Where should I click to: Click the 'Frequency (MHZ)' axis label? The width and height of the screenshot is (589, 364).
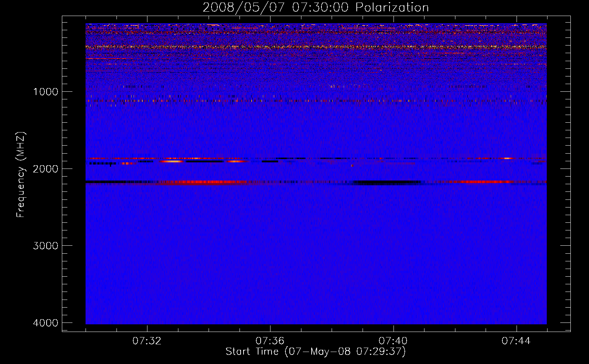pyautogui.click(x=21, y=175)
